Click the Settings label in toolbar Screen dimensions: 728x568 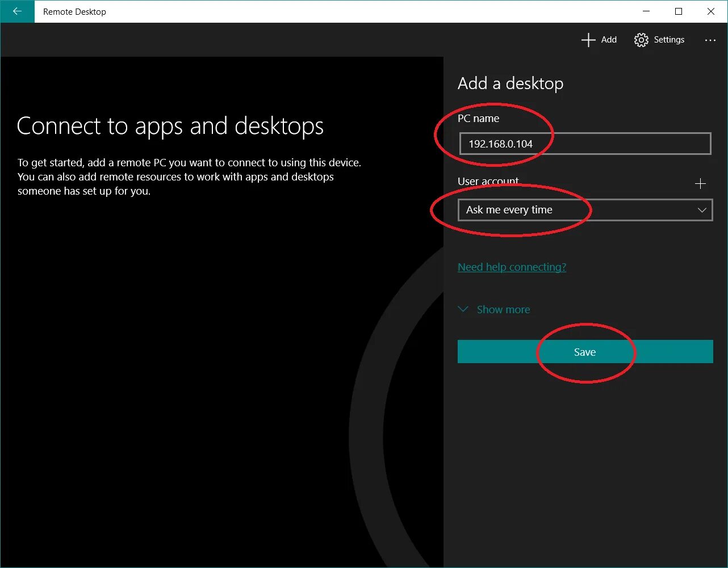pyautogui.click(x=669, y=40)
